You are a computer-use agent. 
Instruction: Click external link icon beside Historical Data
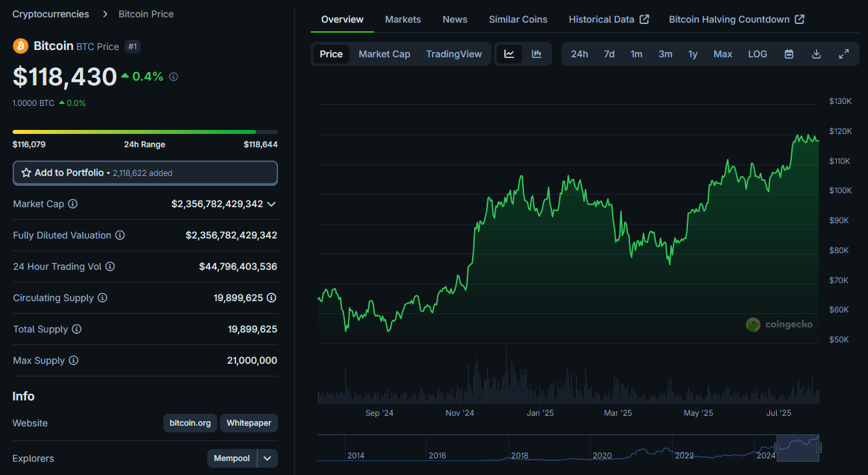(x=644, y=19)
